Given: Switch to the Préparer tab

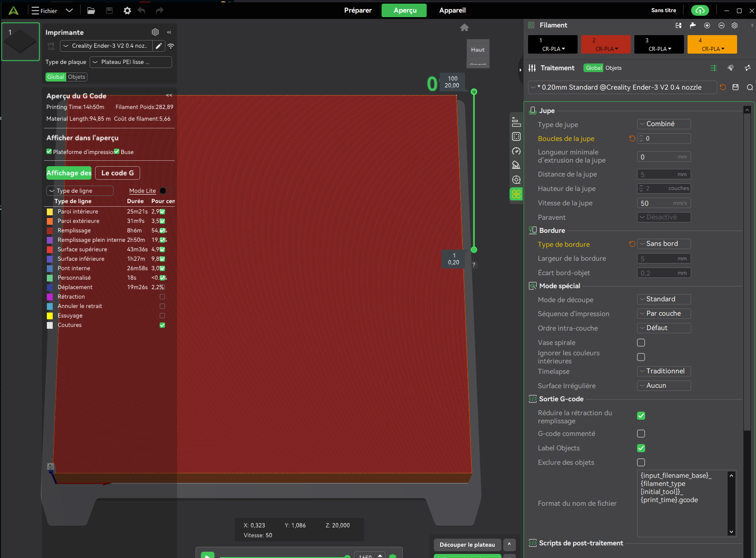Looking at the screenshot, I should [358, 10].
